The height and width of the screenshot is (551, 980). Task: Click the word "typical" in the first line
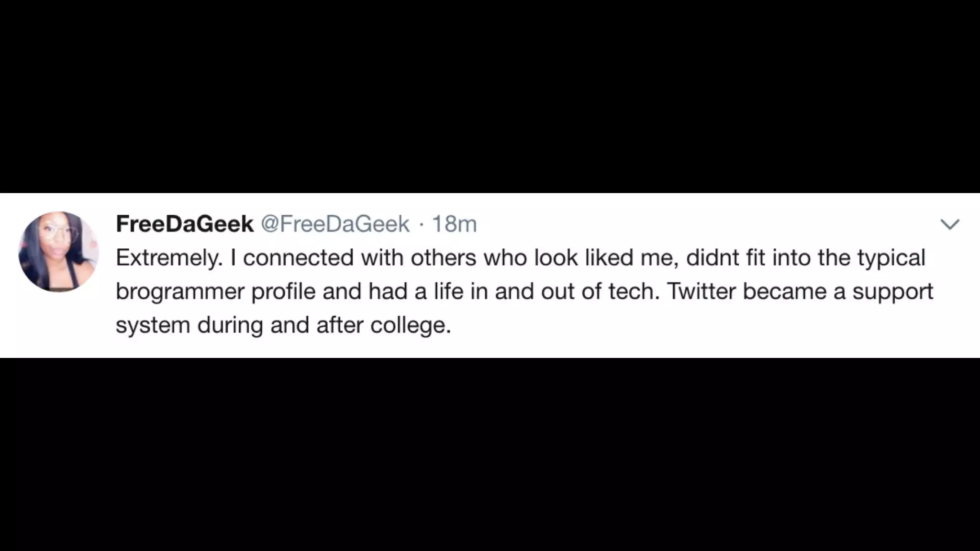pos(891,258)
